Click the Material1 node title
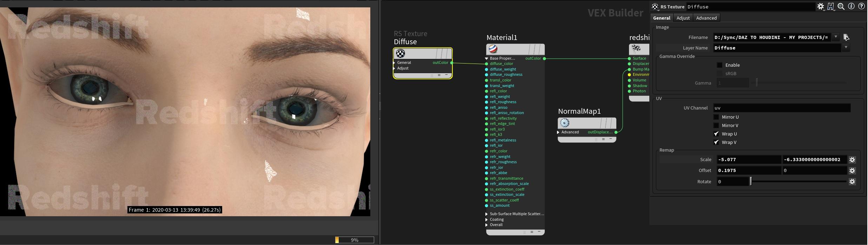Viewport: 868px width, 245px height. point(502,38)
